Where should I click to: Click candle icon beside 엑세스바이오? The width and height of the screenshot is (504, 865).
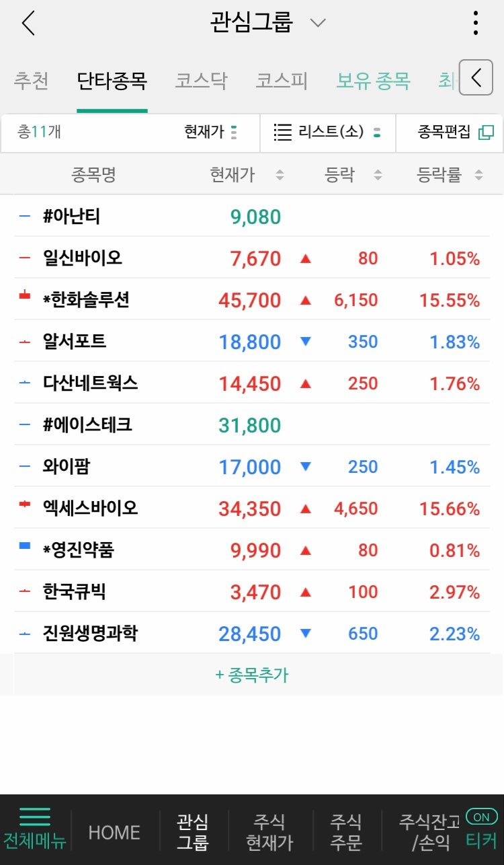point(25,504)
